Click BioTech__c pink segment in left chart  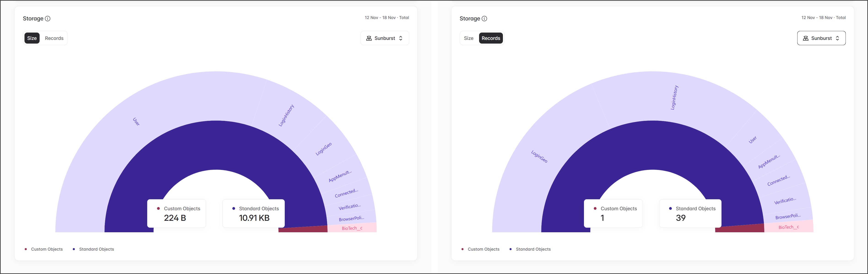352,228
